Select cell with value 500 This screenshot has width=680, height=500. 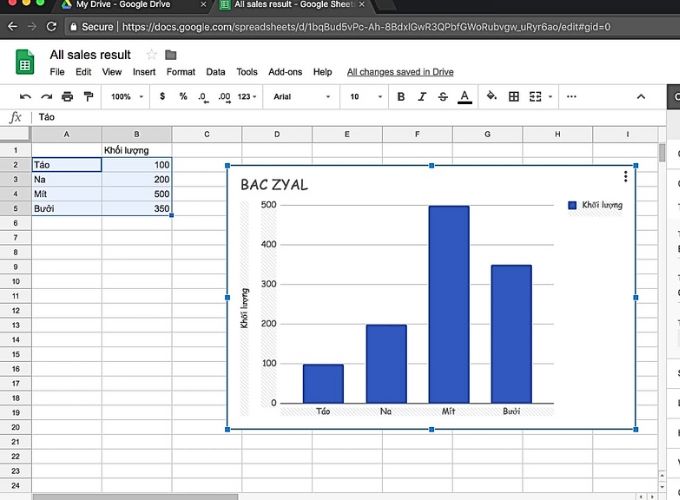(x=137, y=194)
